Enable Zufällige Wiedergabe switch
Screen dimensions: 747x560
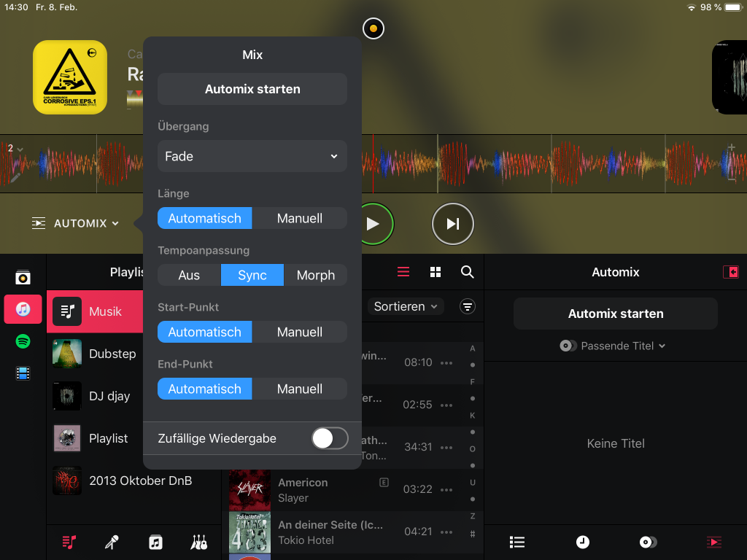330,438
